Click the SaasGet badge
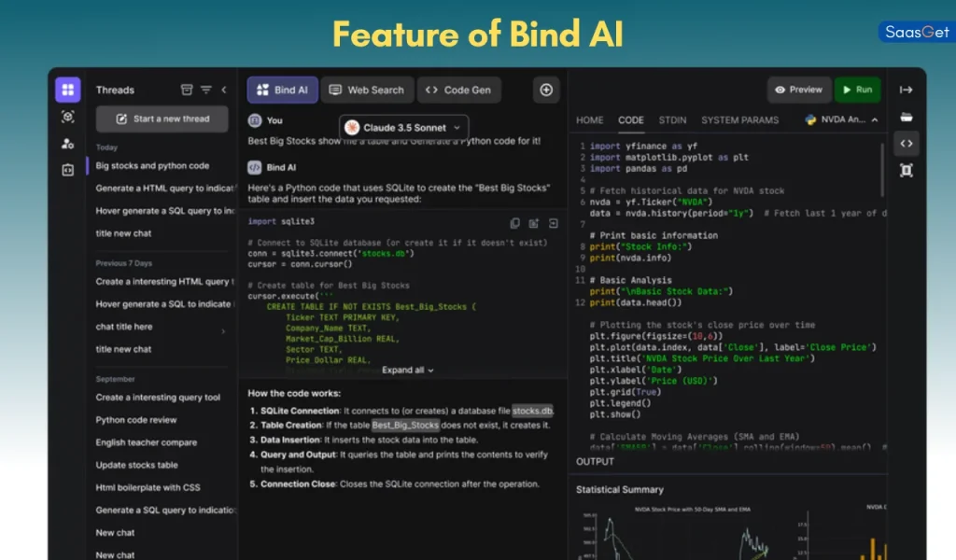Screen dimensions: 956x560 [917, 32]
